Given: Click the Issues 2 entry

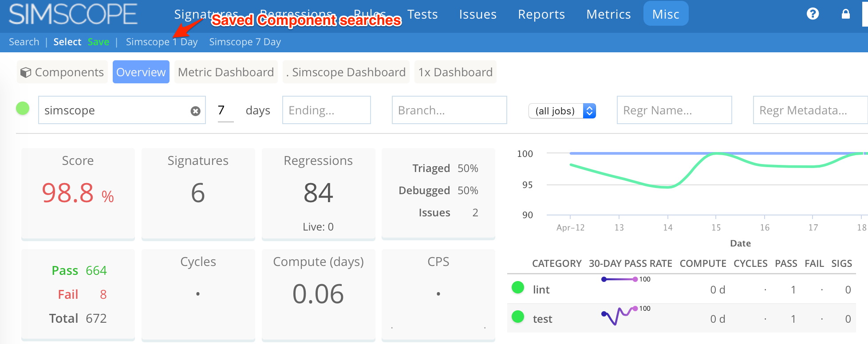Looking at the screenshot, I should click(448, 213).
